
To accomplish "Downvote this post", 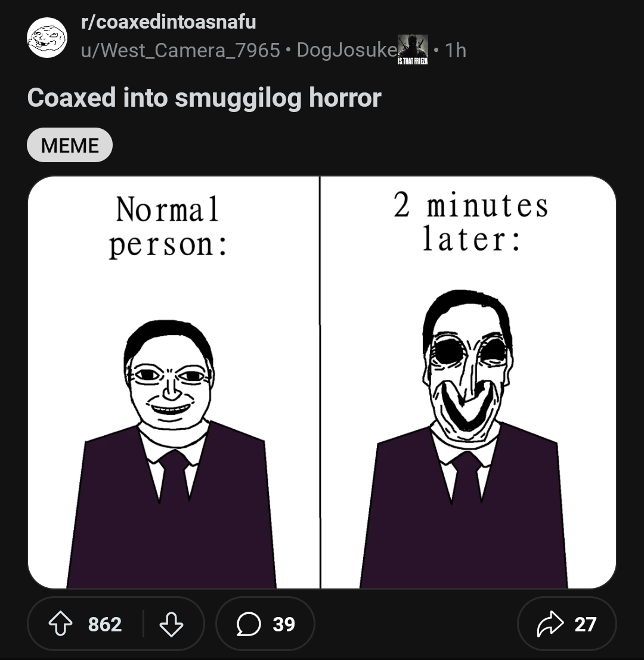I will tap(171, 624).
